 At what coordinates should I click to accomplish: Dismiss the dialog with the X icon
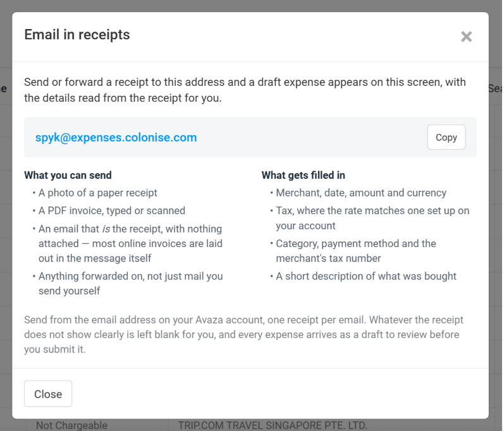(466, 37)
